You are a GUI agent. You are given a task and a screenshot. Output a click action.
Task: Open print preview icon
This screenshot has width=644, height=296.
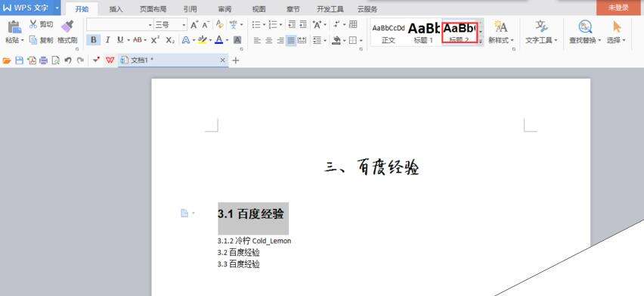55,61
